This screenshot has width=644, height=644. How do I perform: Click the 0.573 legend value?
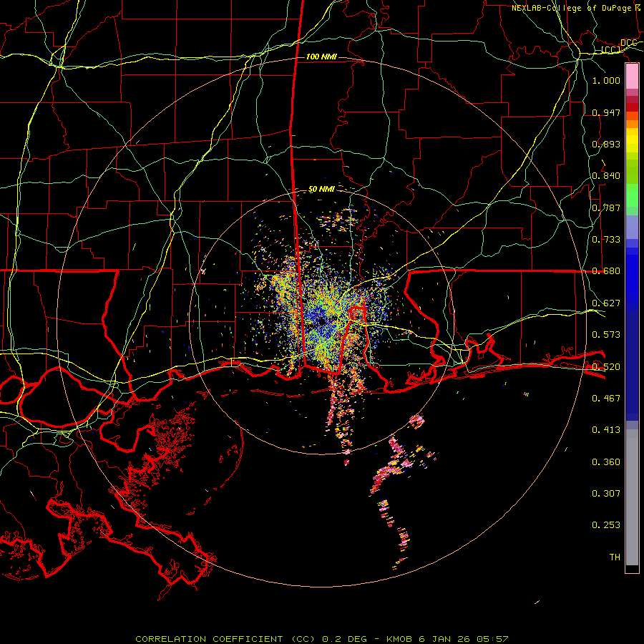tap(606, 335)
